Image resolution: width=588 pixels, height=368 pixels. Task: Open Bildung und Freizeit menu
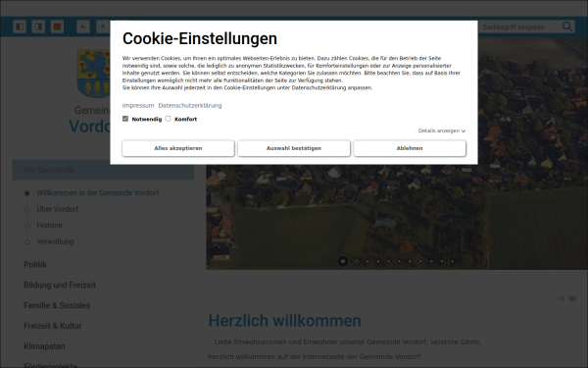coord(60,285)
